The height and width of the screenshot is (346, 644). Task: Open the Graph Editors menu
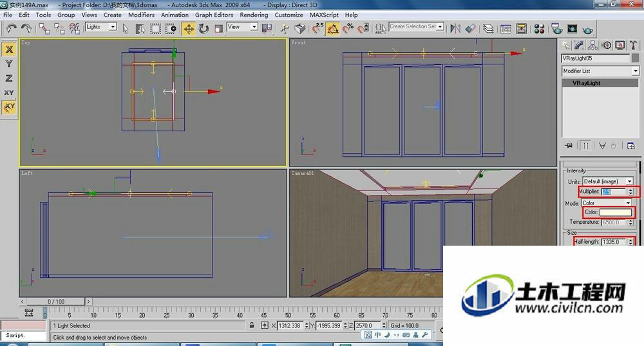pyautogui.click(x=214, y=15)
